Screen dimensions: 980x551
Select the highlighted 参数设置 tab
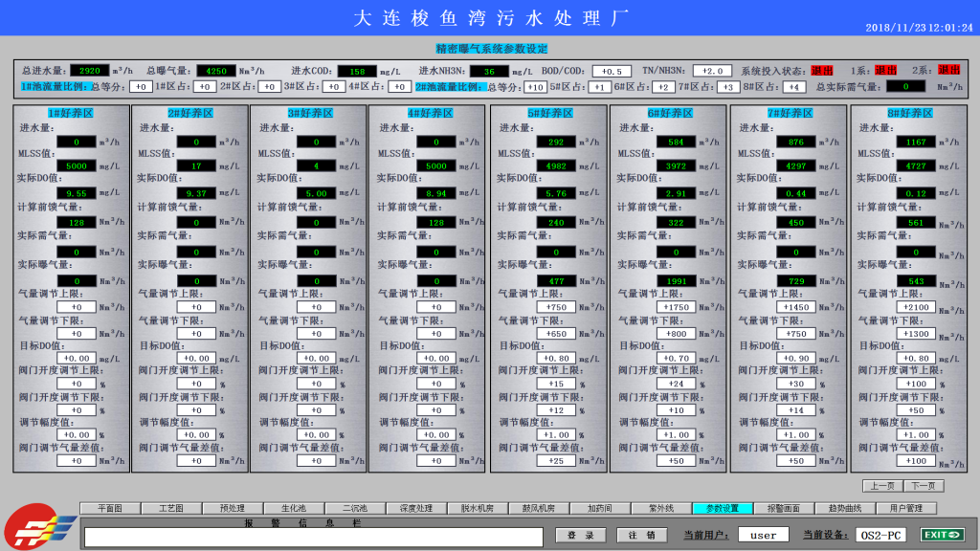[723, 509]
